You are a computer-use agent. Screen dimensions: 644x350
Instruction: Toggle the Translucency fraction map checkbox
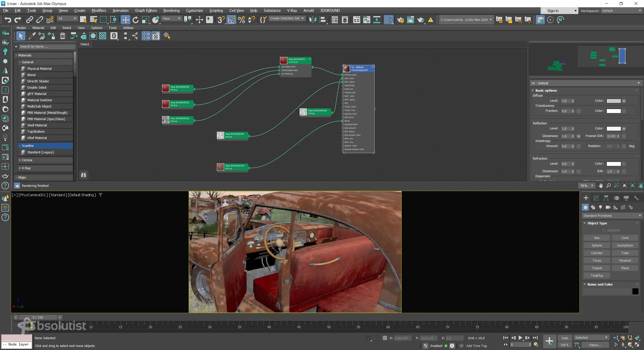[x=579, y=111]
